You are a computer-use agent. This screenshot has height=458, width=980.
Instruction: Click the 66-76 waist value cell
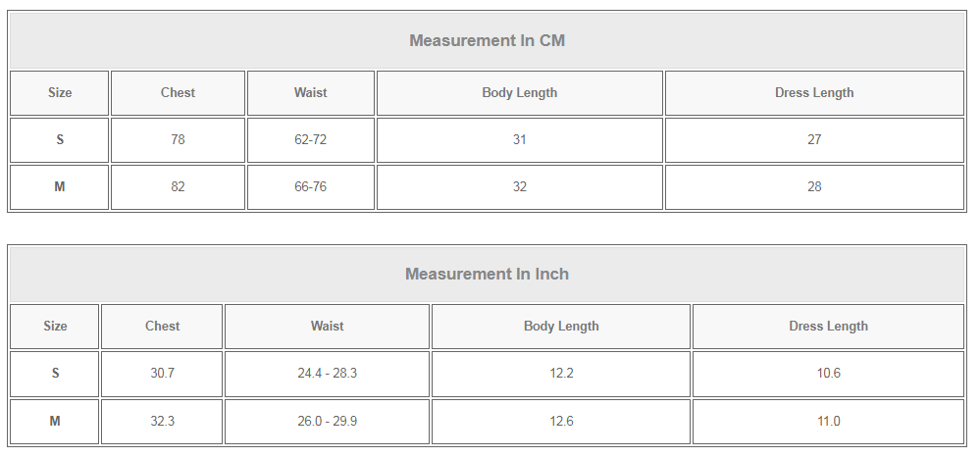pyautogui.click(x=311, y=186)
